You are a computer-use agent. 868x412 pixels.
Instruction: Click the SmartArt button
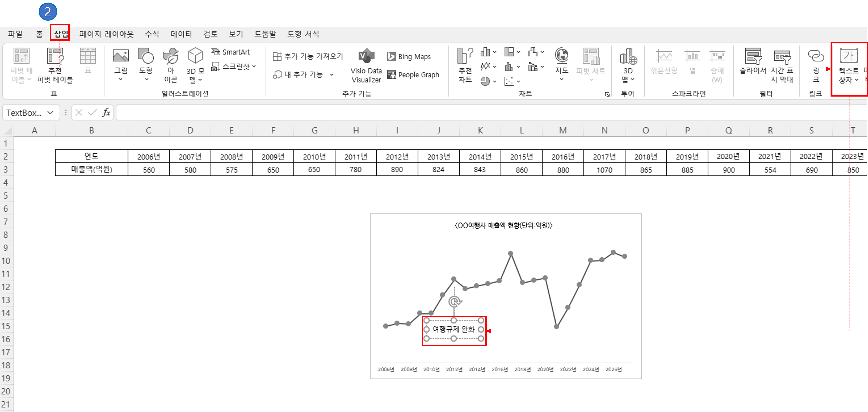point(231,52)
